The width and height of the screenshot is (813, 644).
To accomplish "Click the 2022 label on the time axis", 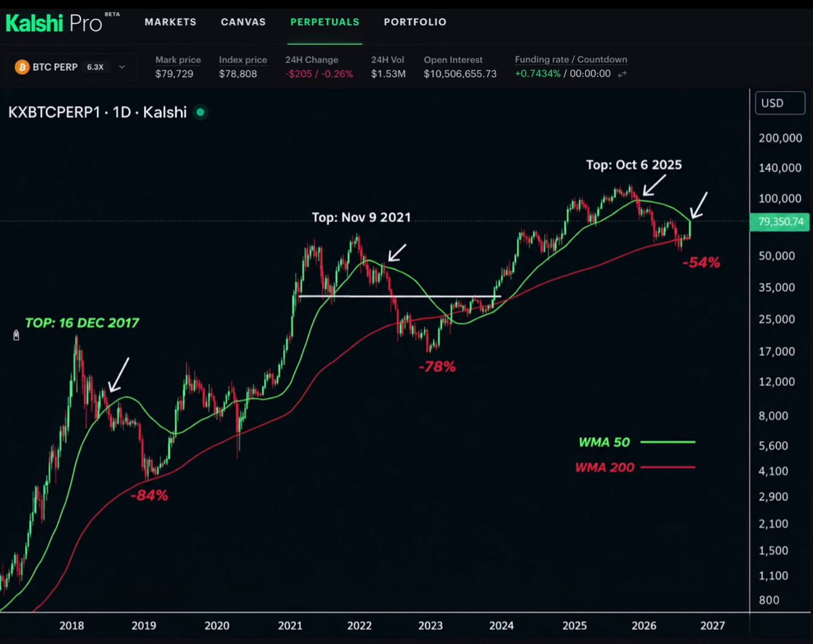I will [360, 625].
